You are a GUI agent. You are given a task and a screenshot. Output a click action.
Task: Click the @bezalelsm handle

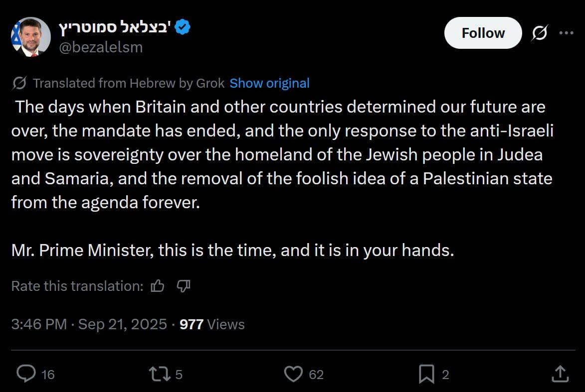(101, 47)
